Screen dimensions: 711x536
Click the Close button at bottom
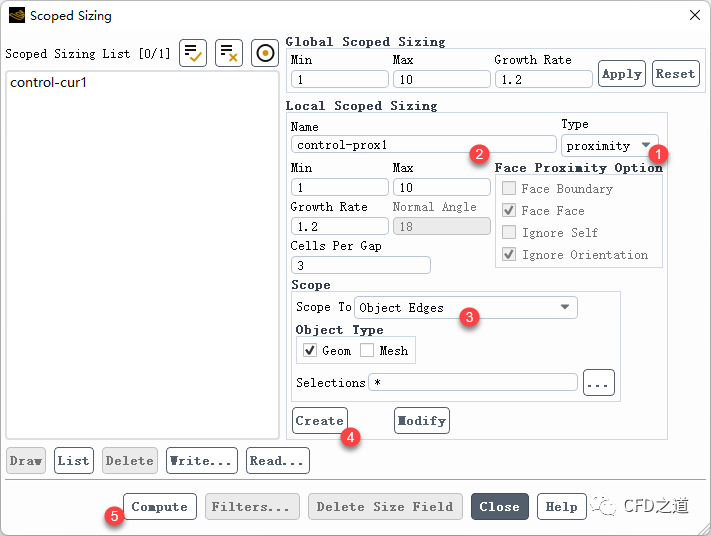(500, 506)
